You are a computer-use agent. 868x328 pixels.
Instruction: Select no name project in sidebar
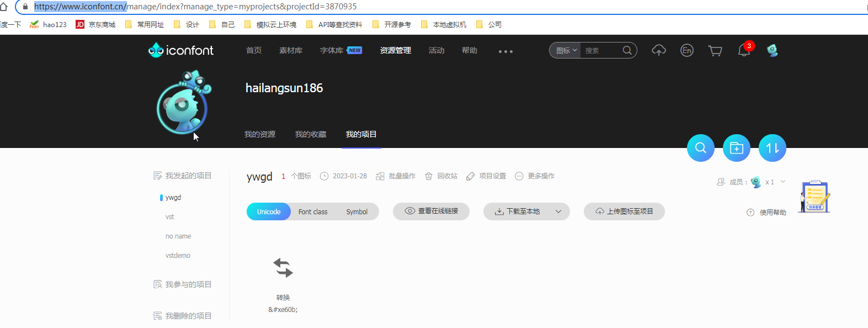178,236
